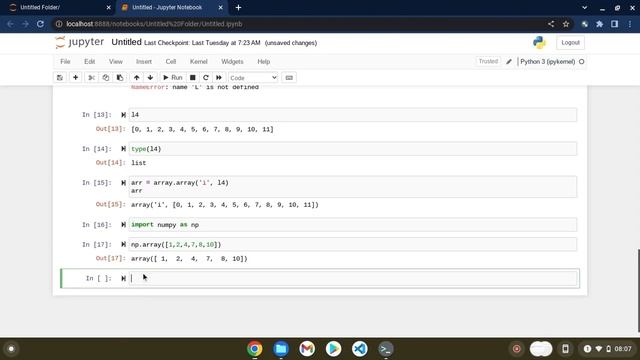The height and width of the screenshot is (360, 640).
Task: Open the View menu
Action: click(116, 62)
